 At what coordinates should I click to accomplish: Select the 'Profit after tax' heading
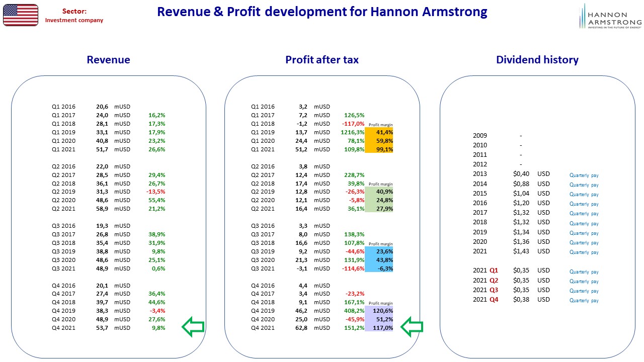click(x=322, y=60)
